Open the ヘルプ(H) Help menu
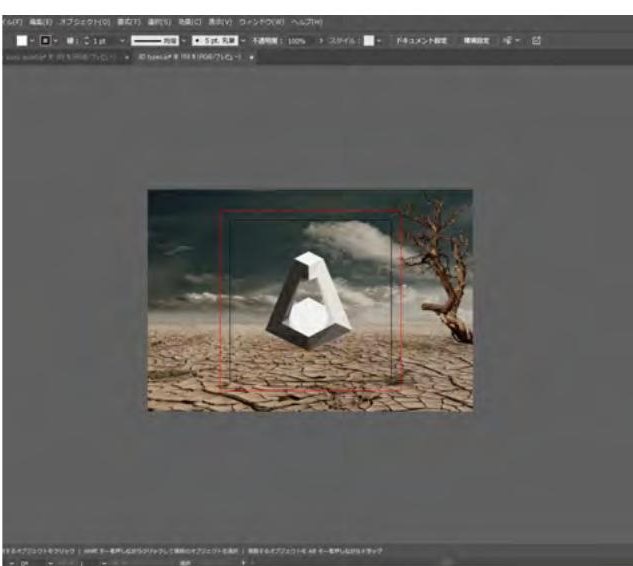This screenshot has height=566, width=633. [307, 22]
